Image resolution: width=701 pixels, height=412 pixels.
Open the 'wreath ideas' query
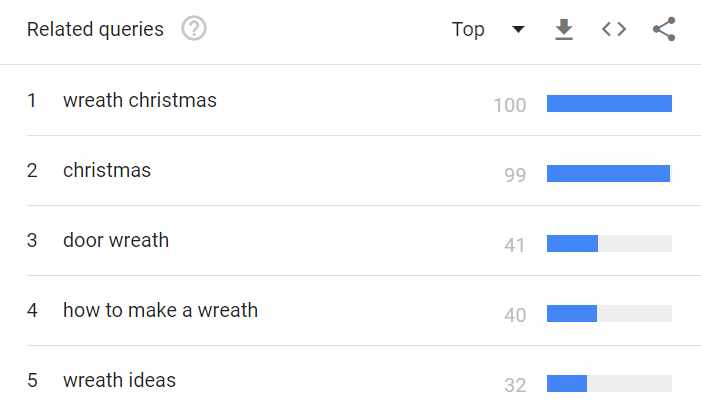(x=119, y=380)
